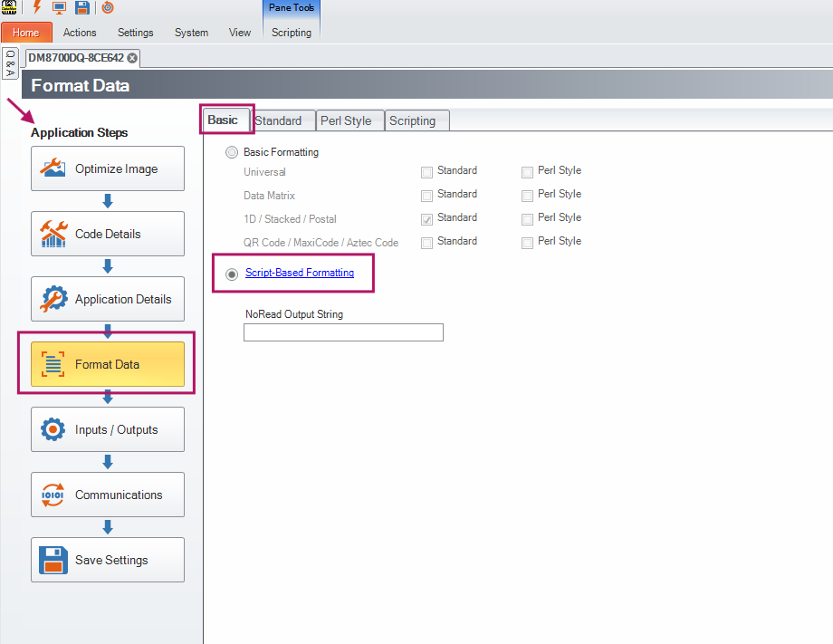Open the Optimize Image step
833x644 pixels.
108,168
